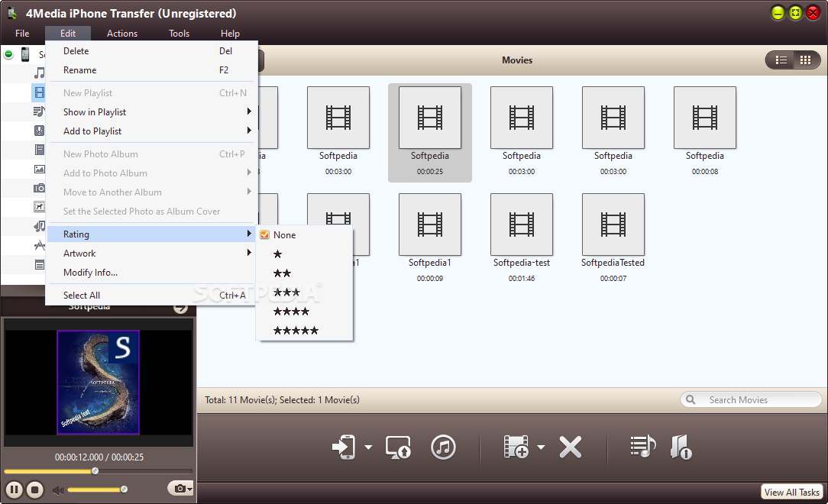Viewport: 828px width, 504px height.
Task: Open the book icon in sidebar
Action: [40, 150]
